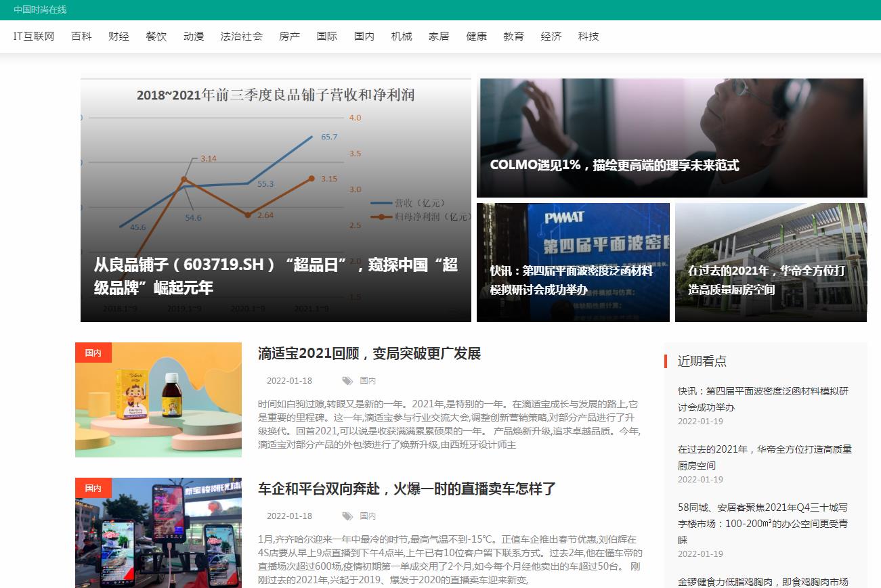Screen dimensions: 881x588
Task: Click the 2022-01-19 date under the 华帝 sidebar item
Action: [700, 480]
